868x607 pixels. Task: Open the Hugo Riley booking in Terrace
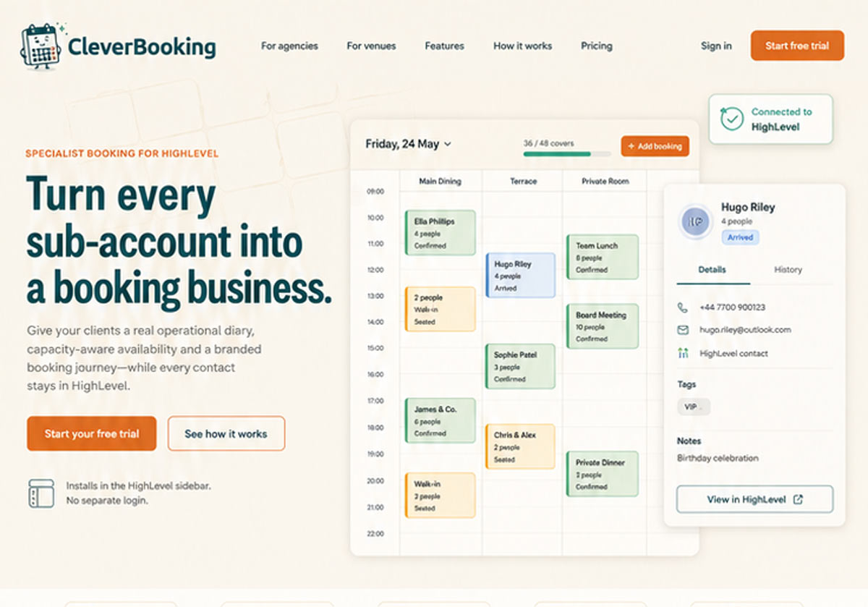tap(520, 275)
